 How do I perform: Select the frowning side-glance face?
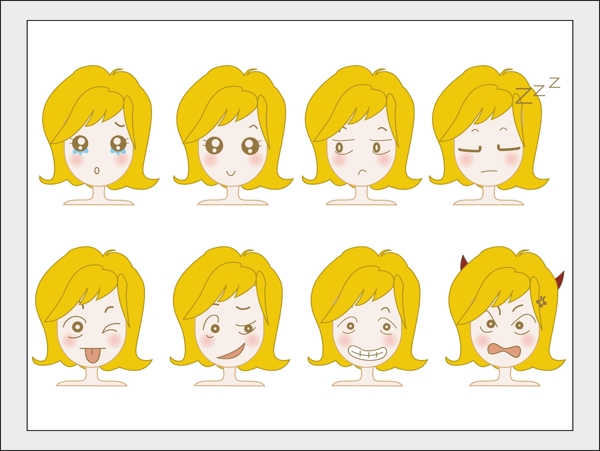(361, 135)
